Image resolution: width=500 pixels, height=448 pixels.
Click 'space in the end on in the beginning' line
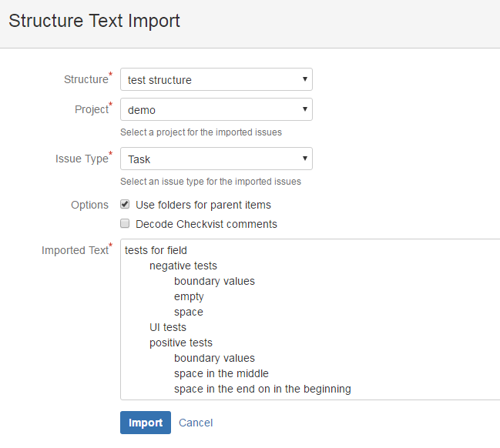coord(262,389)
